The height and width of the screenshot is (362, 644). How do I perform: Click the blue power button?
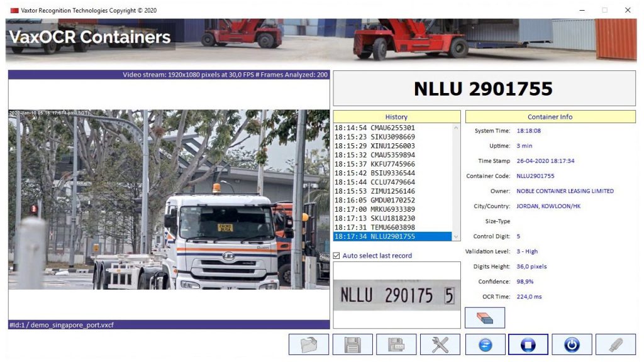point(572,344)
